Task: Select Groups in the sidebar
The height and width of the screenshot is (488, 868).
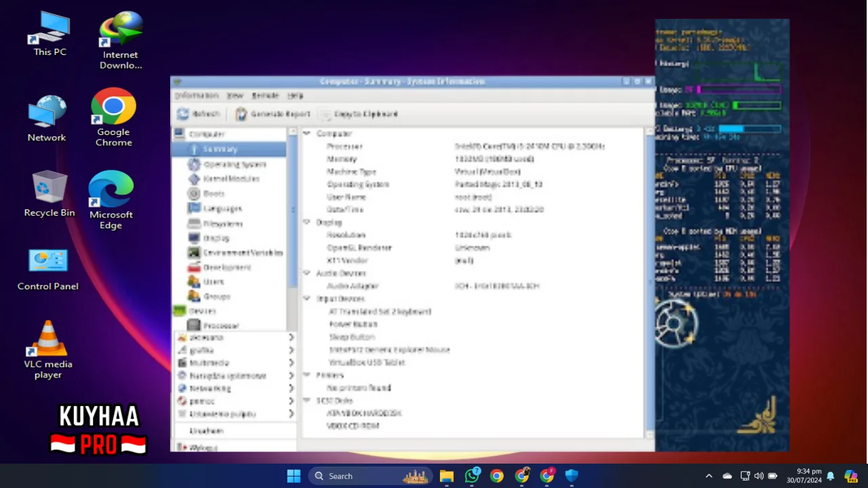Action: 210,296
